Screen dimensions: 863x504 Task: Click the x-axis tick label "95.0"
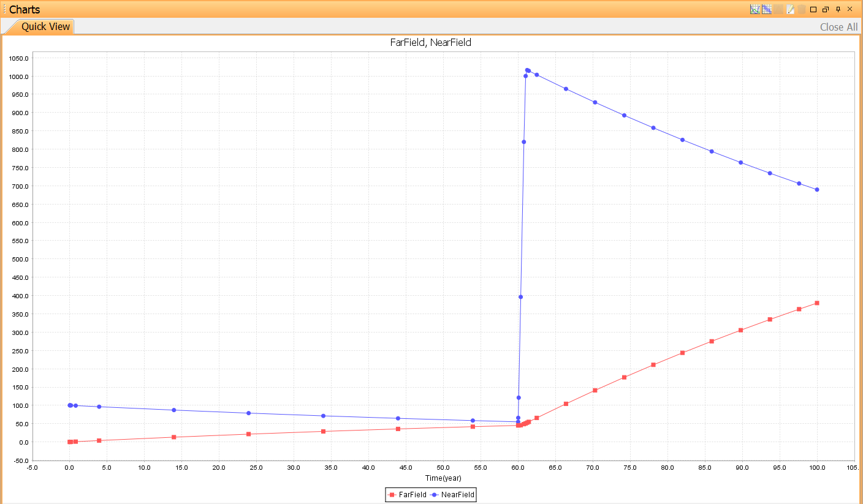[780, 467]
